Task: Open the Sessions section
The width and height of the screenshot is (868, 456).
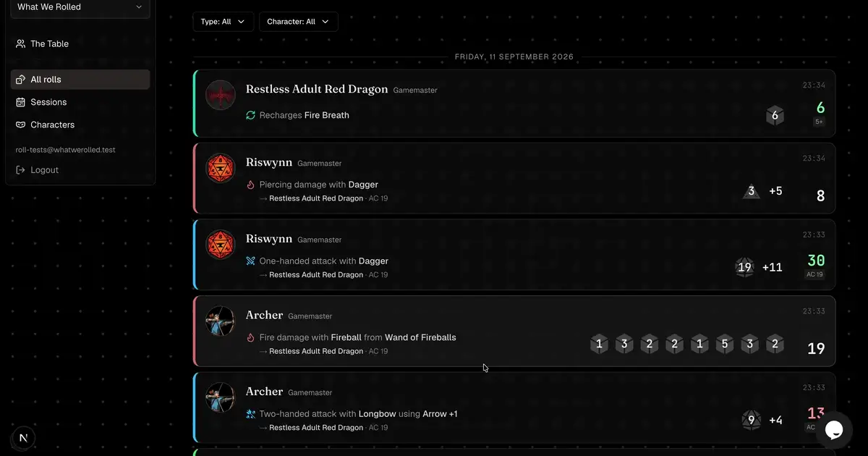Action: (80, 102)
